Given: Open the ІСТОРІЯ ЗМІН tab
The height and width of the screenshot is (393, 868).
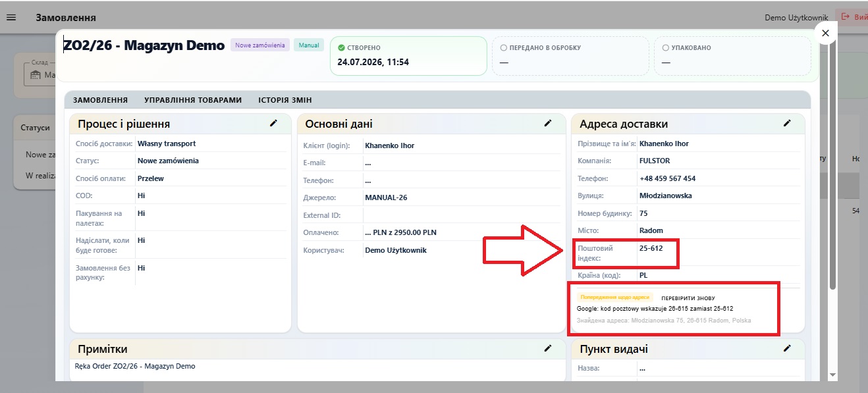Looking at the screenshot, I should pyautogui.click(x=285, y=100).
